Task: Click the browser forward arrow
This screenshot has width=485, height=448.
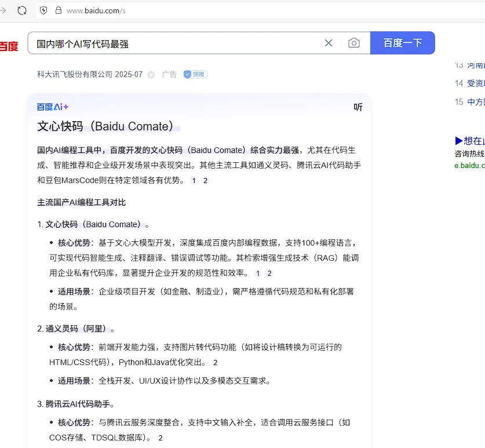Action: point(3,10)
